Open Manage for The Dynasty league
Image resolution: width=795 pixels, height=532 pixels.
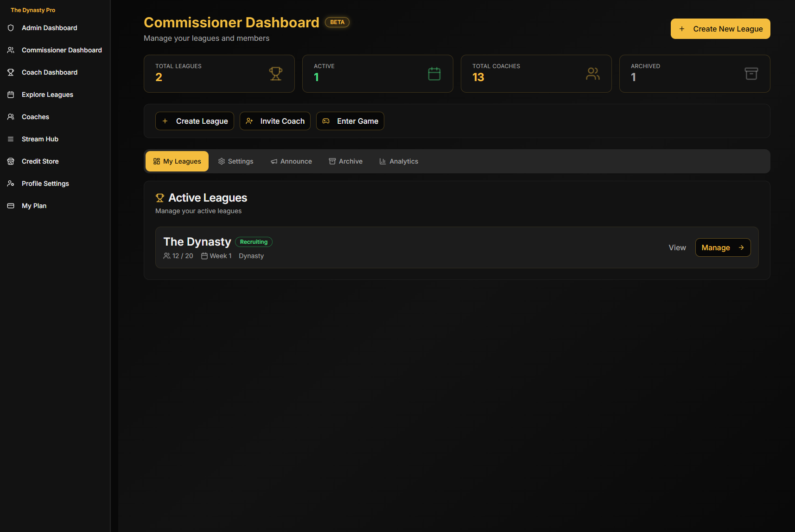722,247
